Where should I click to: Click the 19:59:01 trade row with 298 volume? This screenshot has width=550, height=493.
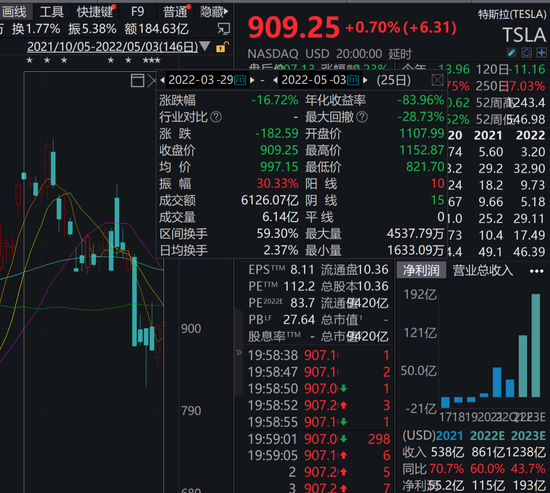(x=319, y=439)
